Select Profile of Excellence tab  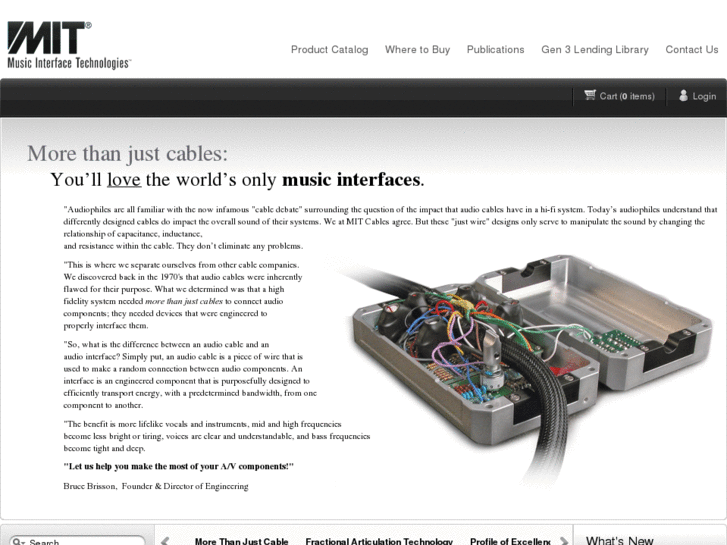coord(510,541)
